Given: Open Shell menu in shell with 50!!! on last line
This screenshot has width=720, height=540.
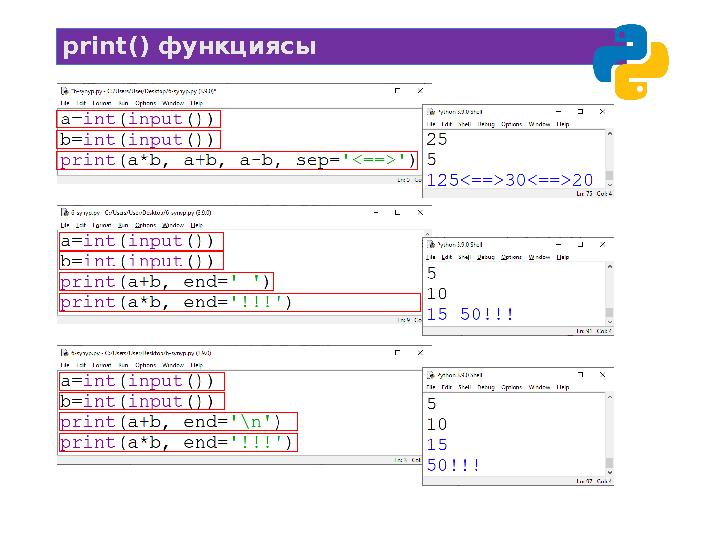Looking at the screenshot, I should coord(465,387).
